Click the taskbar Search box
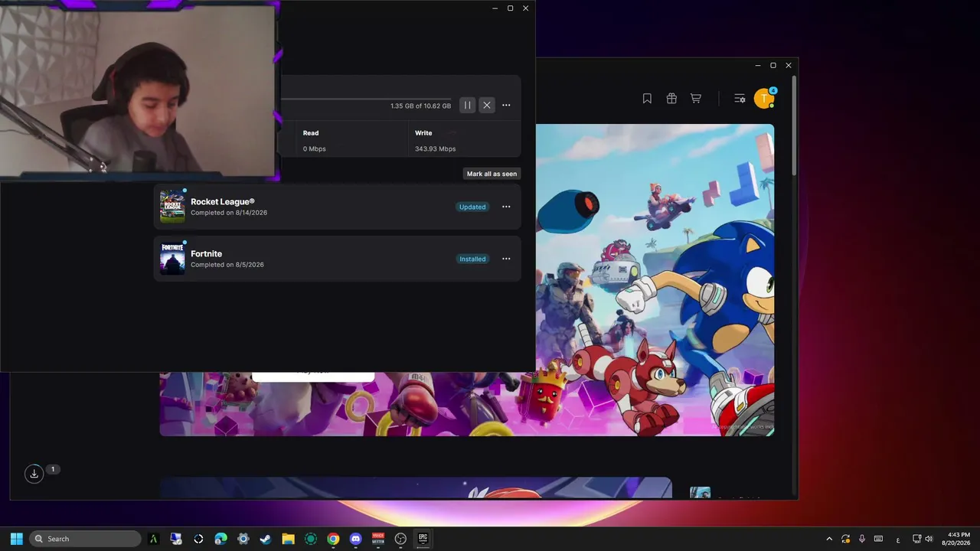The height and width of the screenshot is (551, 980). click(85, 539)
